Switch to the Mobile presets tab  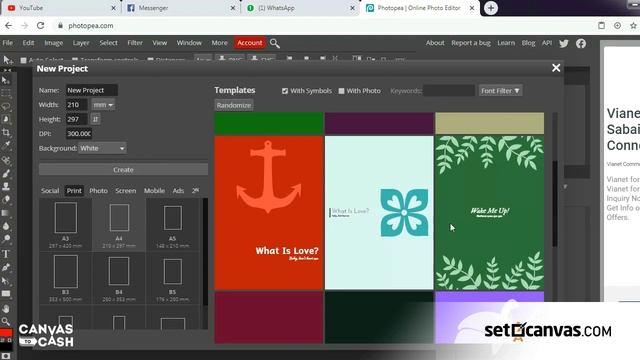154,191
